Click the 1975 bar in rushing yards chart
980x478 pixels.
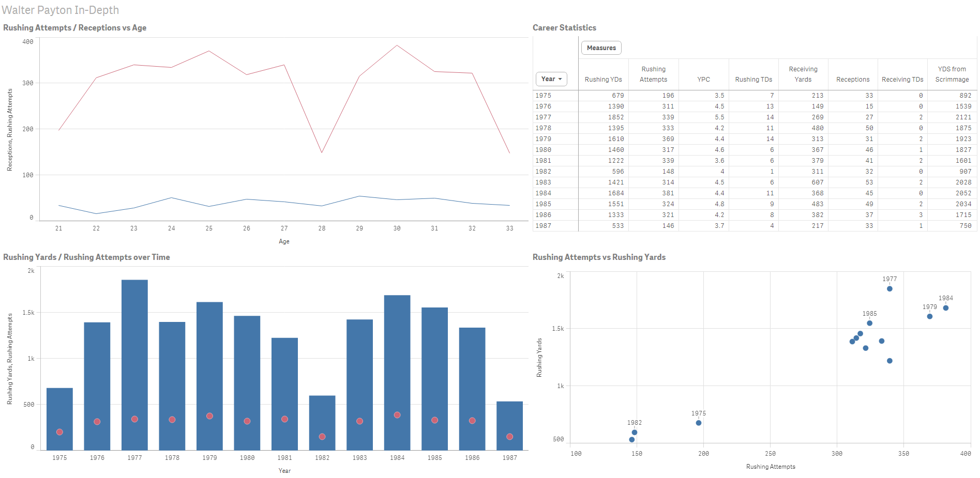point(59,419)
